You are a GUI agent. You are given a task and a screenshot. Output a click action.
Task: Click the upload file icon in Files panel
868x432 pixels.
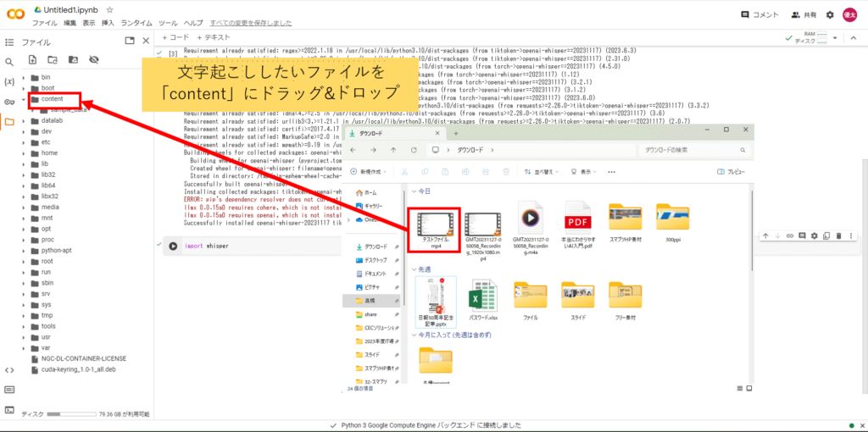click(x=32, y=59)
